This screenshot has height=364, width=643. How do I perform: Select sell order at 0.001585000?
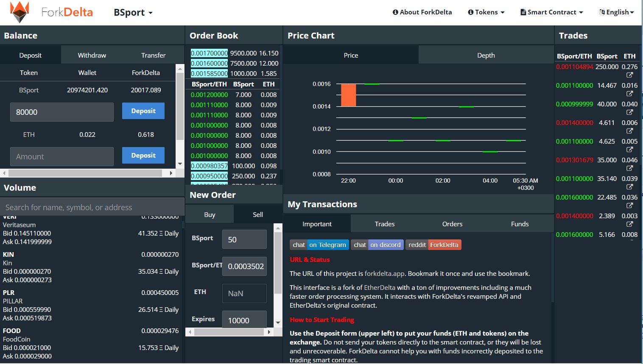234,73
